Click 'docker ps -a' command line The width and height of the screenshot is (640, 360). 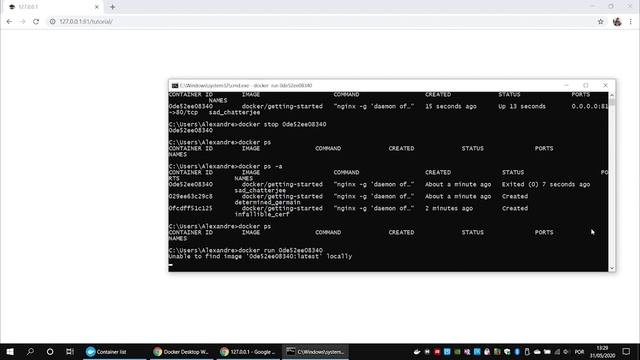[x=260, y=167]
